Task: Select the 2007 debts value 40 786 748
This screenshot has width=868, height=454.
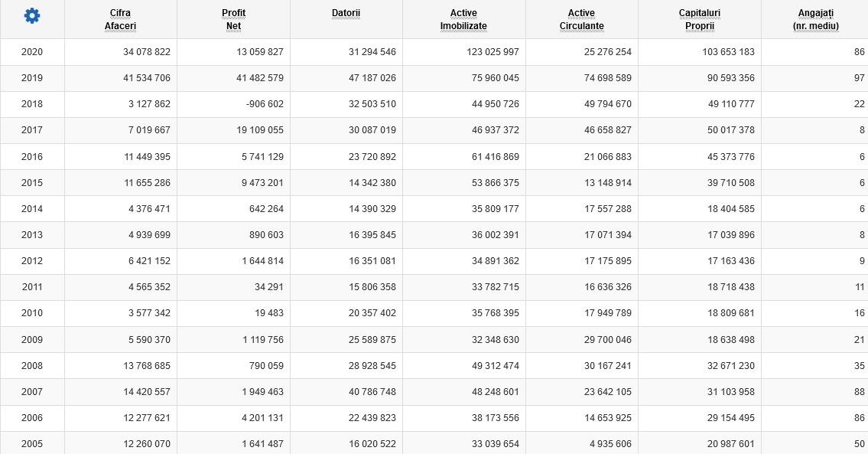Action: (372, 391)
